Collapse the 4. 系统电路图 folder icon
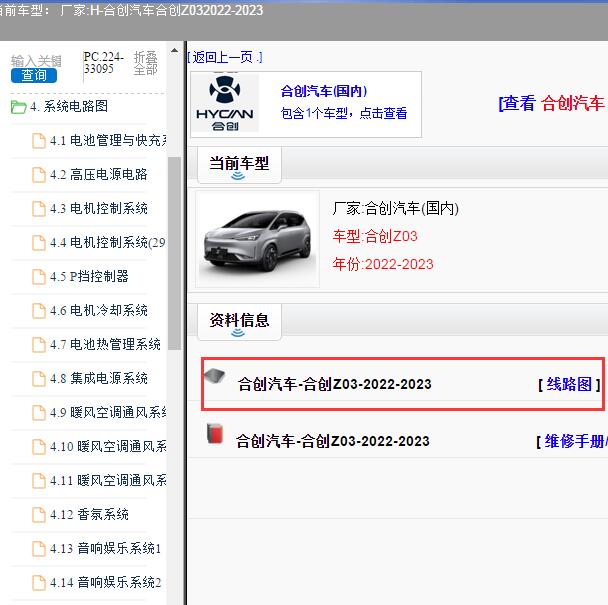Screen dimensions: 608x605 pos(18,107)
